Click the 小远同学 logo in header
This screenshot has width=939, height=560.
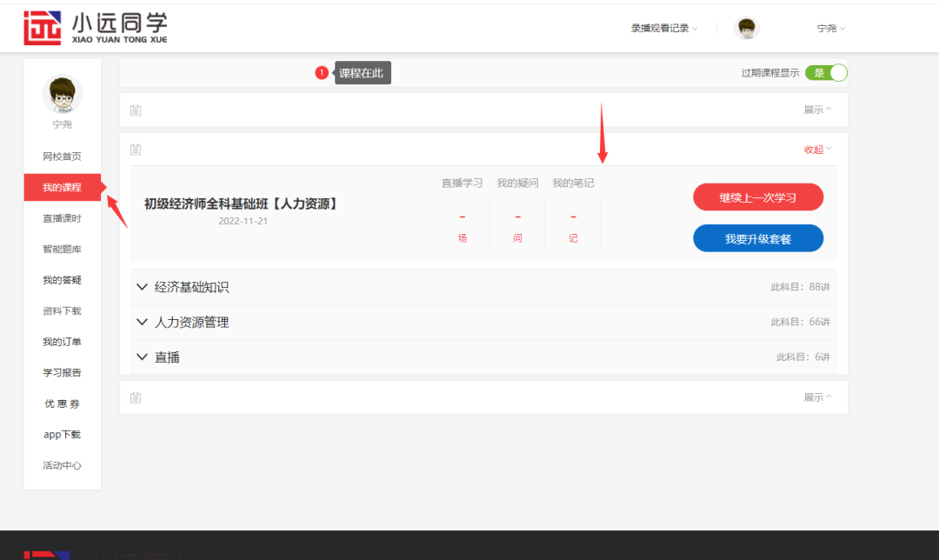(96, 28)
